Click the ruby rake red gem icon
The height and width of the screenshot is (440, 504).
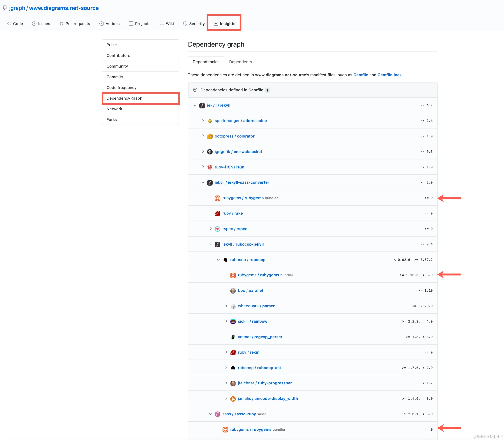[217, 213]
